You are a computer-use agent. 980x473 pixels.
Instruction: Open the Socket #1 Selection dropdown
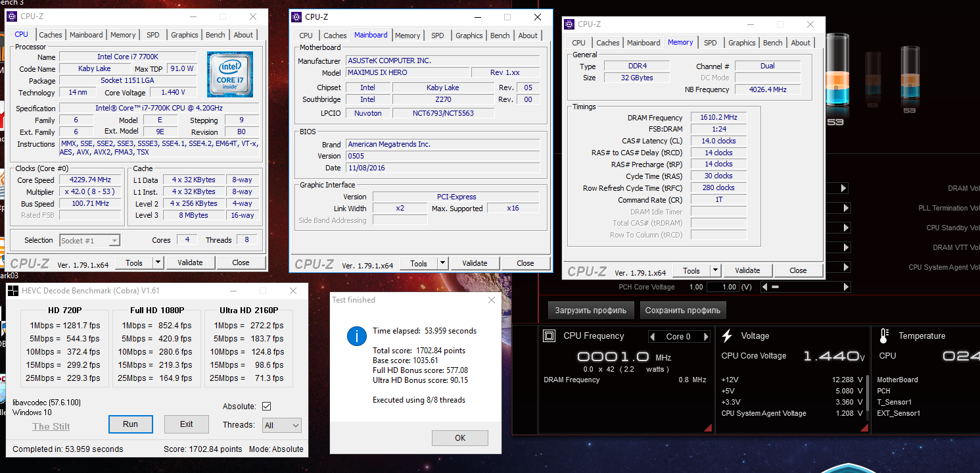pyautogui.click(x=90, y=241)
